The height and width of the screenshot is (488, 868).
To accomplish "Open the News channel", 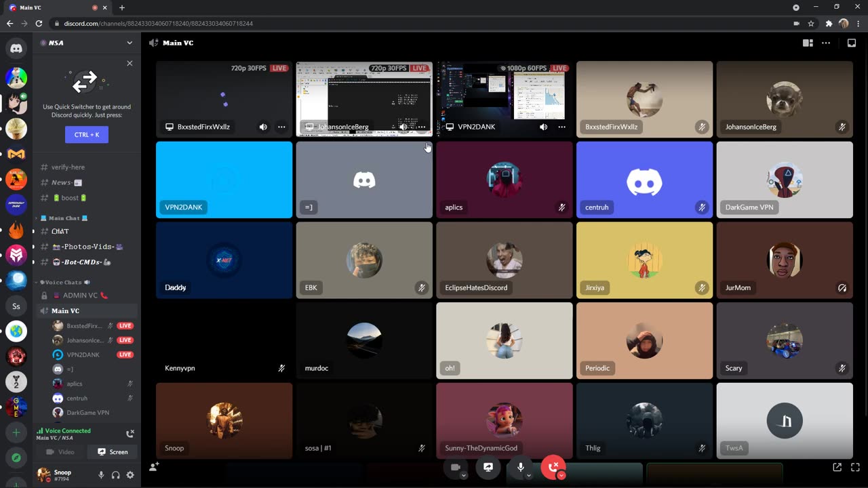I will pos(87,182).
